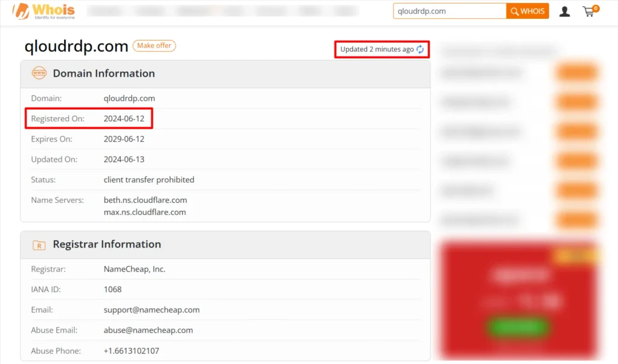Viewport: 618px width, 364px height.
Task: Select the Updated On date 2024-06-13
Action: (x=124, y=159)
